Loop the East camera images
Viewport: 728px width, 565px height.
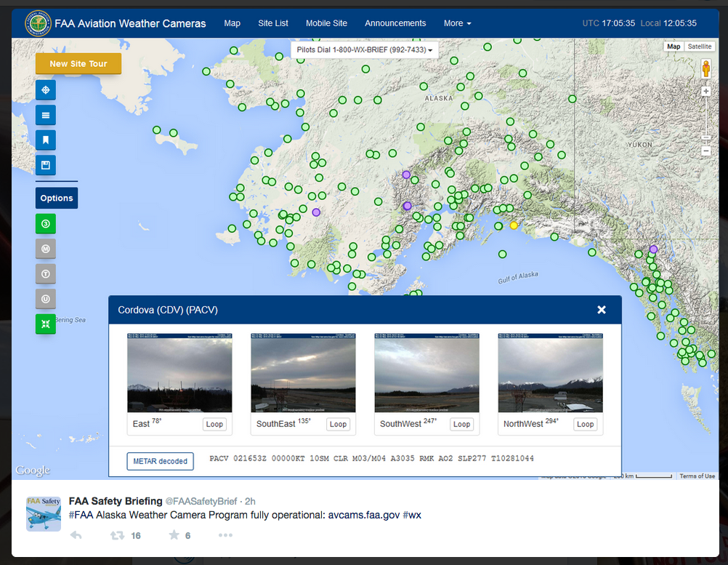pos(214,424)
